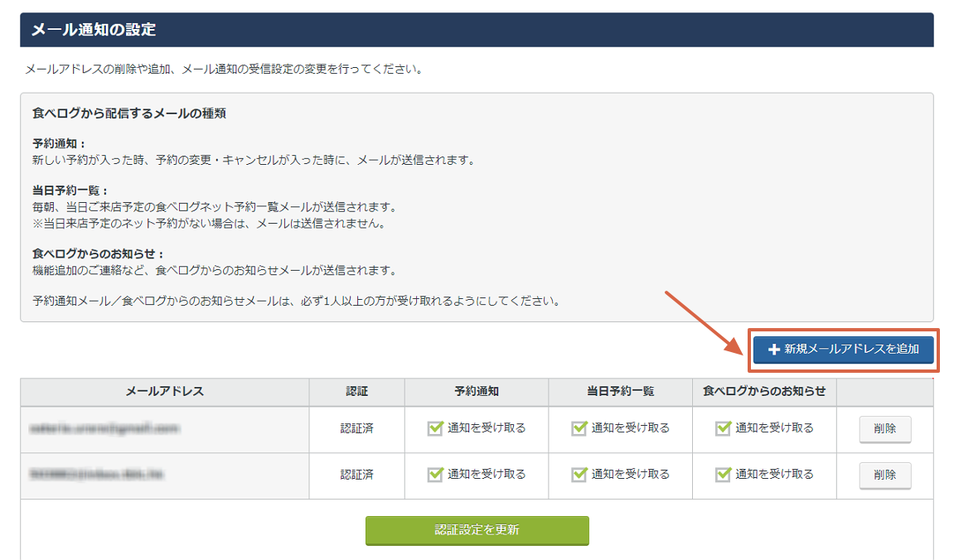Select the メールアドレス column header
The width and height of the screenshot is (954, 560).
164,392
